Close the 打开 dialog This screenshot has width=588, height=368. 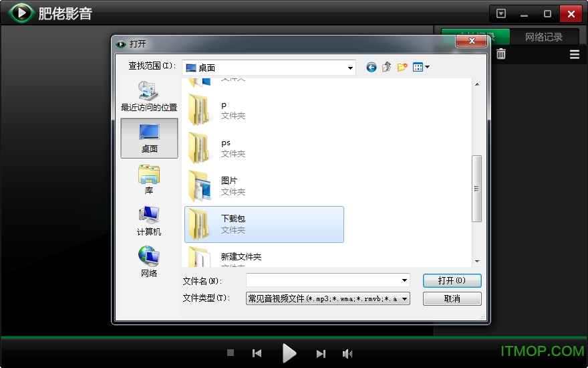pyautogui.click(x=471, y=41)
